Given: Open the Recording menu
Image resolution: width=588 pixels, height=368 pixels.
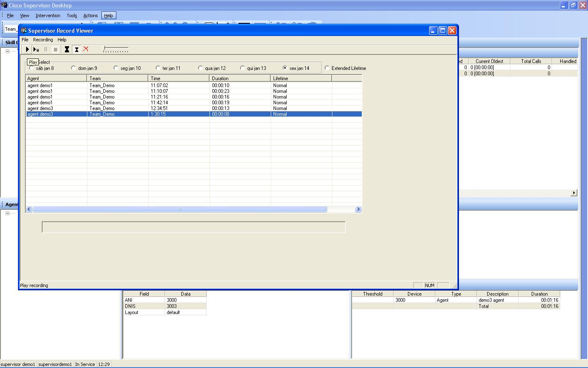Looking at the screenshot, I should [x=43, y=40].
